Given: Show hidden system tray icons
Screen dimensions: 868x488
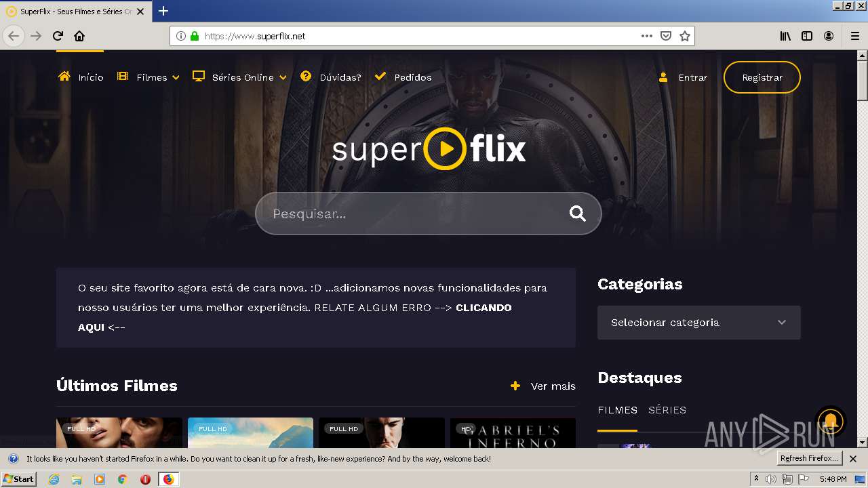Looking at the screenshot, I should [x=756, y=479].
